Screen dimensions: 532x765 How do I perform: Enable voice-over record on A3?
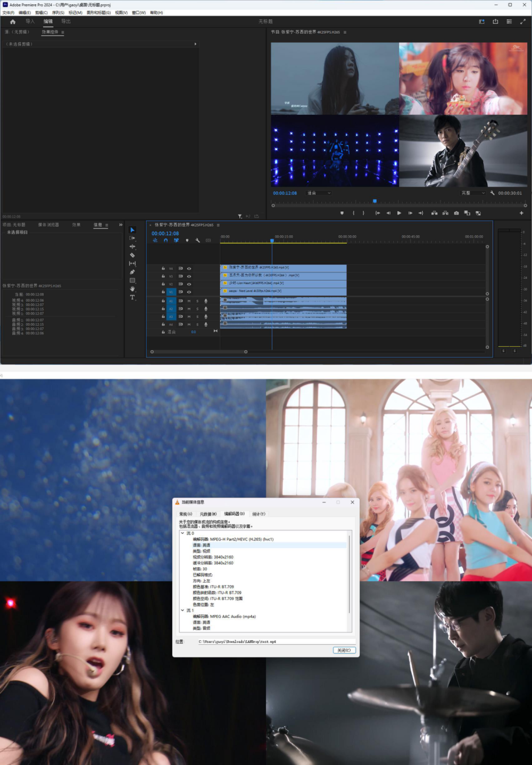(206, 317)
